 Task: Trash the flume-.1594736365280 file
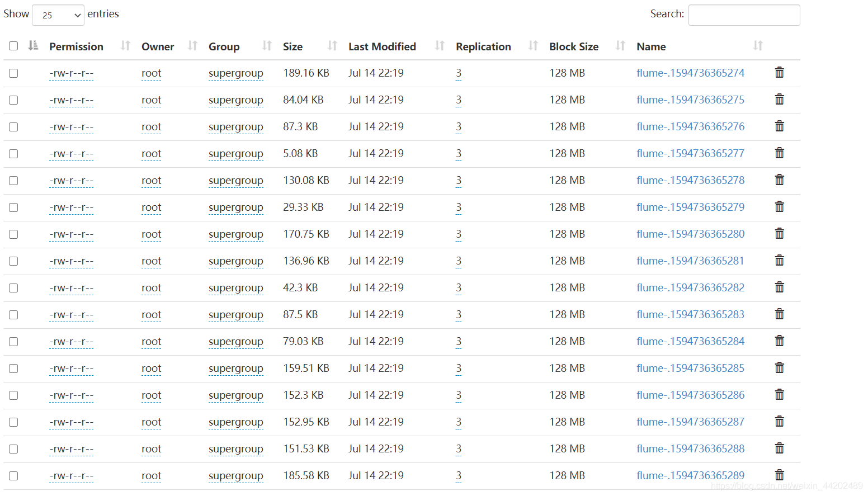tap(779, 233)
